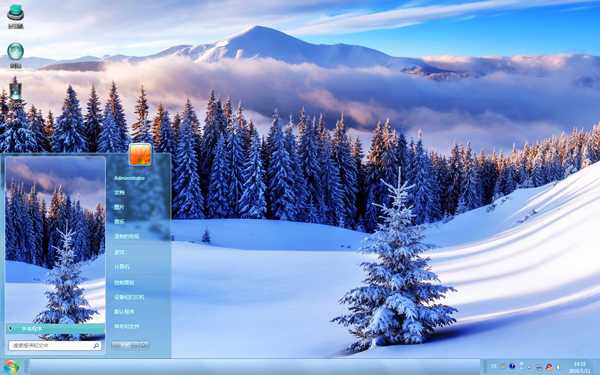Open 音乐 (Music) in Start menu
Screen dimensions: 600x375
click(x=119, y=222)
